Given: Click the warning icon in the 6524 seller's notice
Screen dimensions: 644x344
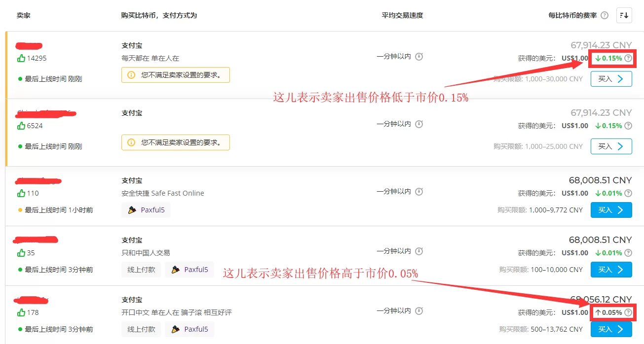Looking at the screenshot, I should pyautogui.click(x=131, y=142).
